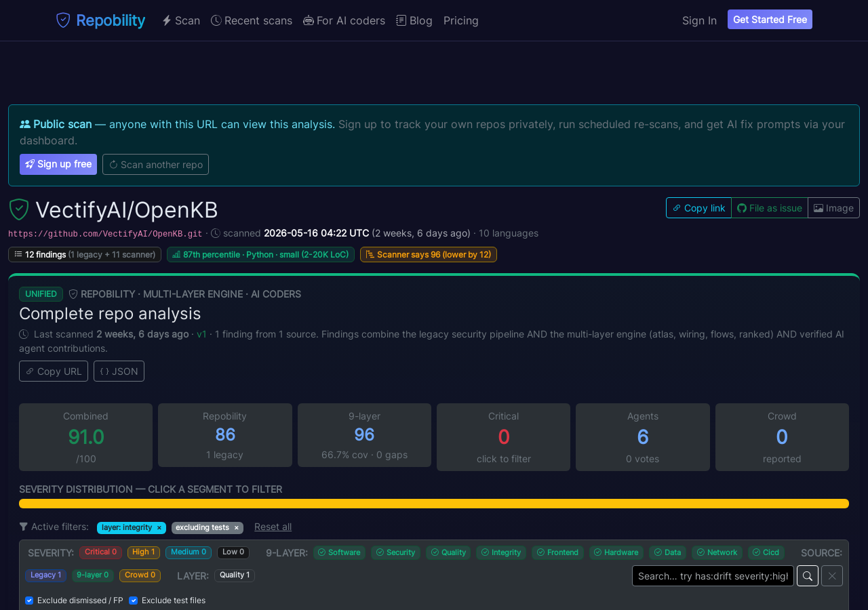Image resolution: width=868 pixels, height=610 pixels.
Task: Click the Sign In link
Action: pyautogui.click(x=699, y=20)
